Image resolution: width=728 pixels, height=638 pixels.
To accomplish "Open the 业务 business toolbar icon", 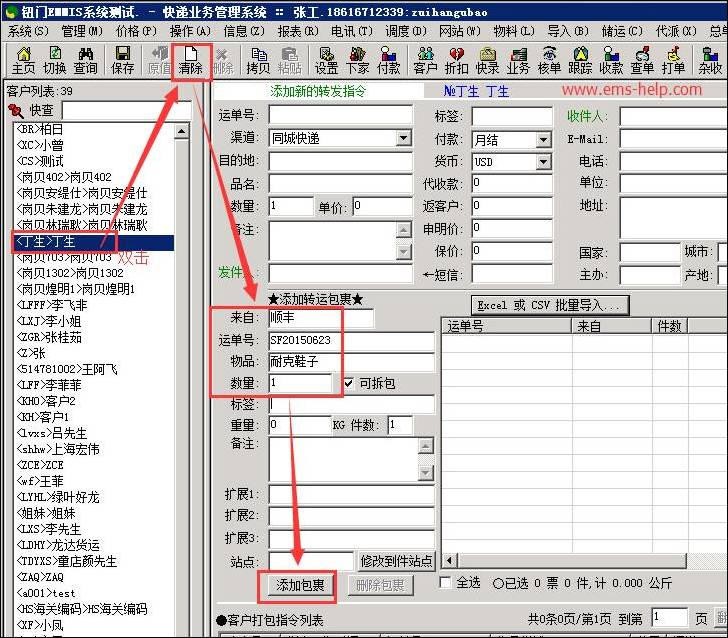I will [518, 61].
